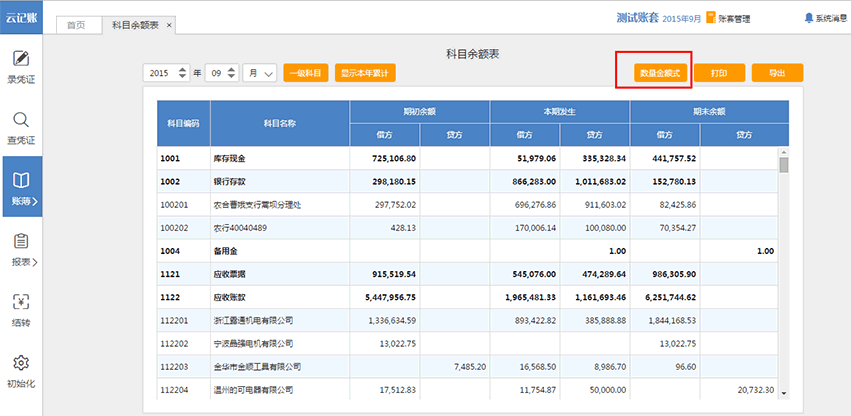
Task: Open the 初始化 settings gear icon
Action: click(21, 363)
